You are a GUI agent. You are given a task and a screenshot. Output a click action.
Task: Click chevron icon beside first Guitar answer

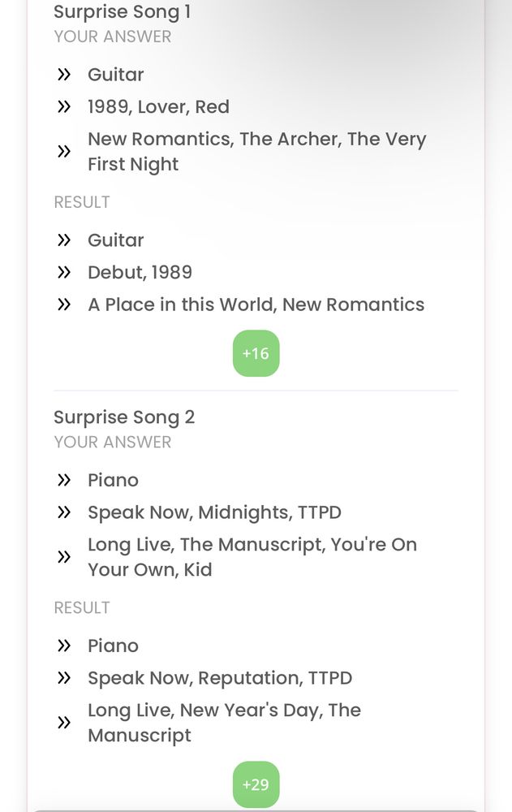[x=63, y=75]
